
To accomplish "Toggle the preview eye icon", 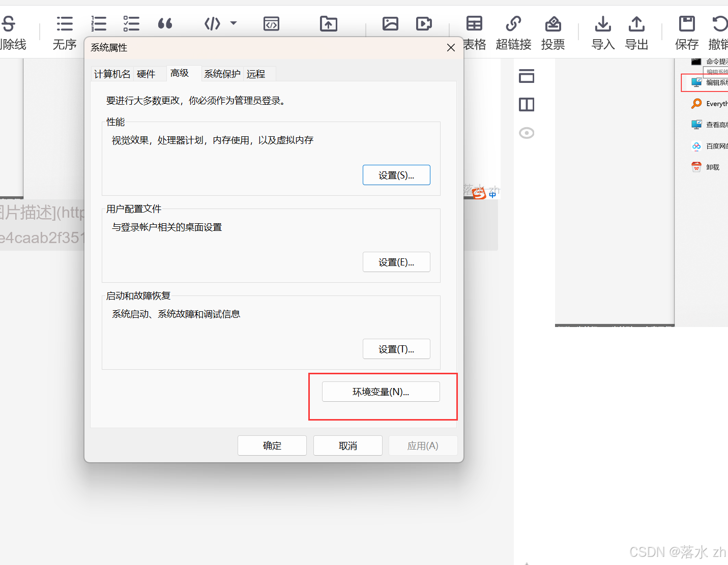I will [527, 133].
